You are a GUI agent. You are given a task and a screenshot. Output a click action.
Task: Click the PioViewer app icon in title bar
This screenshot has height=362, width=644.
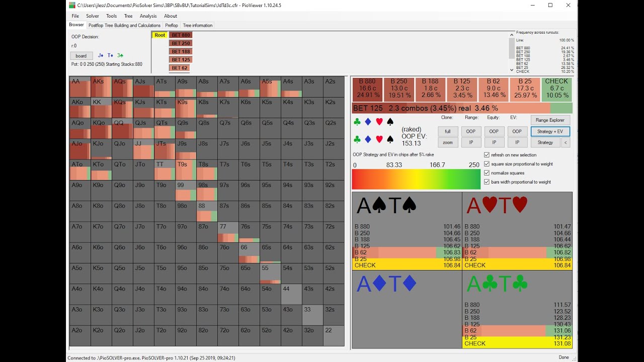click(72, 5)
